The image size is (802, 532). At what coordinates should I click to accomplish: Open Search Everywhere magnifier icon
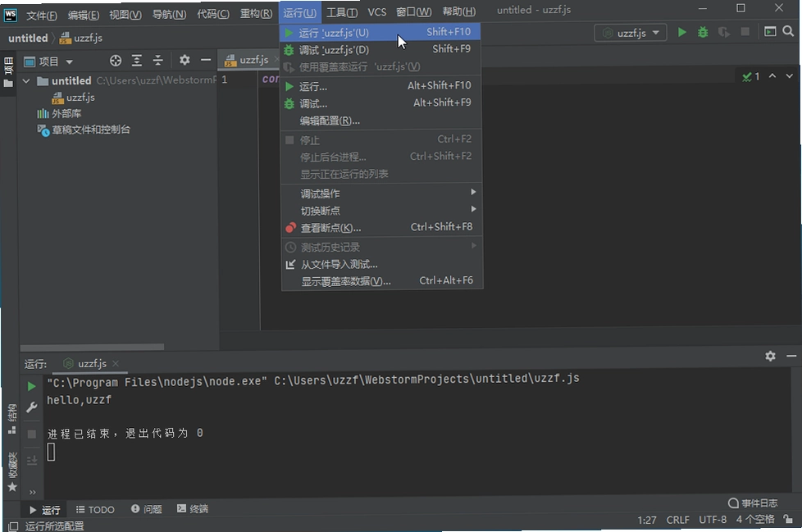[788, 32]
